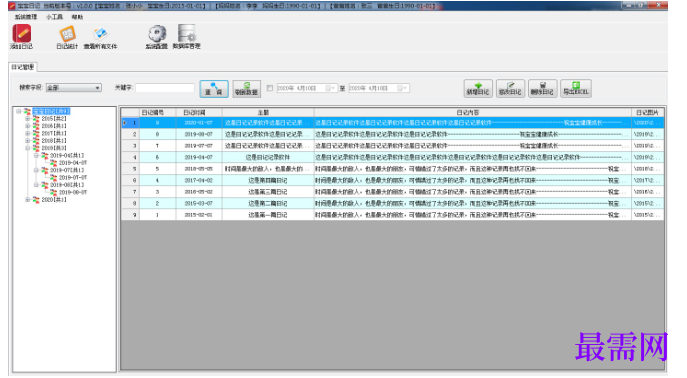Click the subject column header
The height and width of the screenshot is (378, 687).
pos(268,113)
